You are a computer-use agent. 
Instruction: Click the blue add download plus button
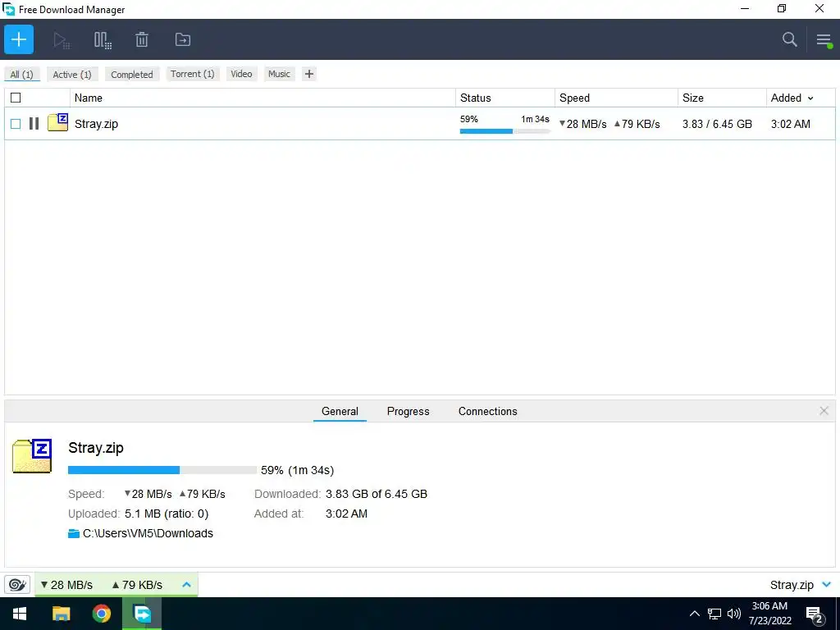19,39
